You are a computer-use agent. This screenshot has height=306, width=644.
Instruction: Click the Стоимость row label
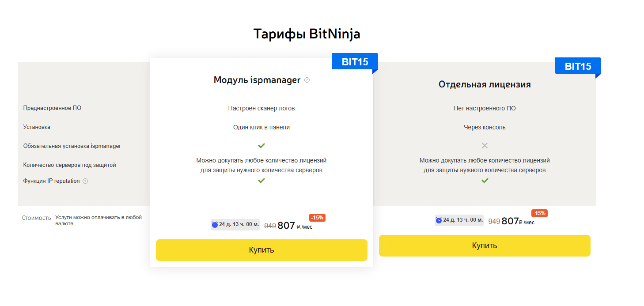[37, 218]
